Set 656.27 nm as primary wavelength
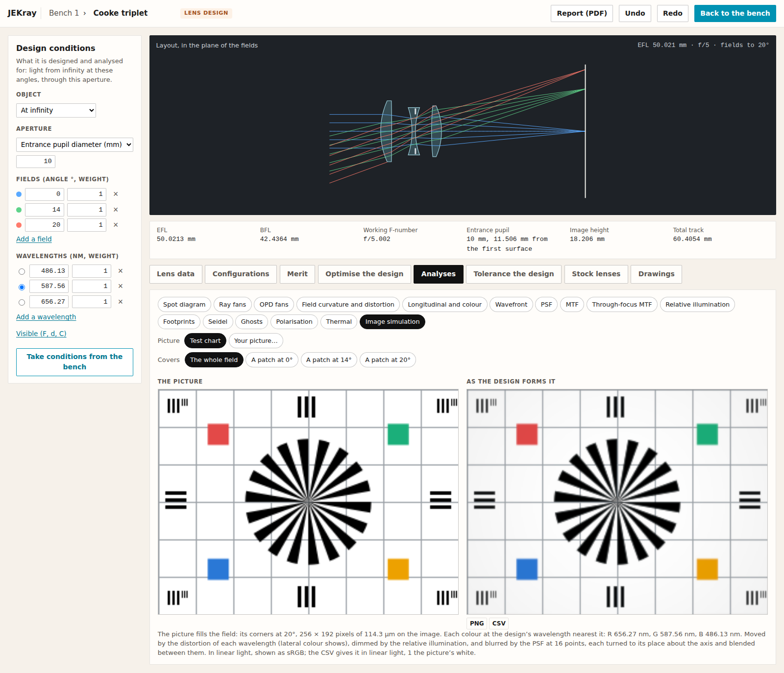The width and height of the screenshot is (784, 673). [x=22, y=302]
